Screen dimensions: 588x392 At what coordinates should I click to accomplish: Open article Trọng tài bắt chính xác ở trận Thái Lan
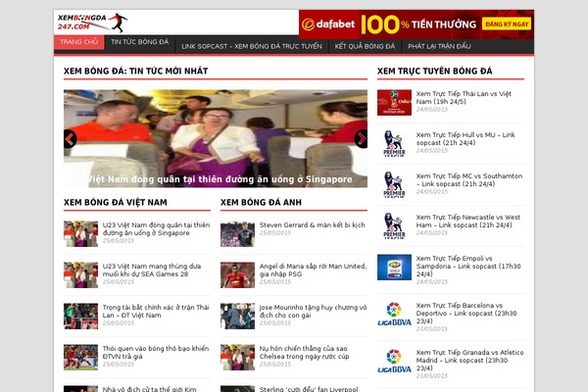[x=156, y=312]
